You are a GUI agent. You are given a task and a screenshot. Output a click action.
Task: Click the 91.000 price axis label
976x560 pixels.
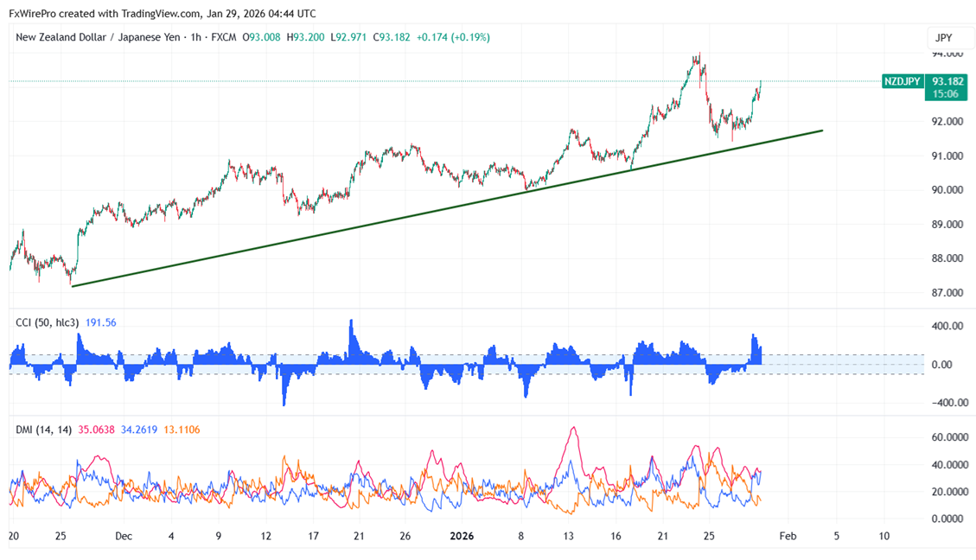[947, 156]
